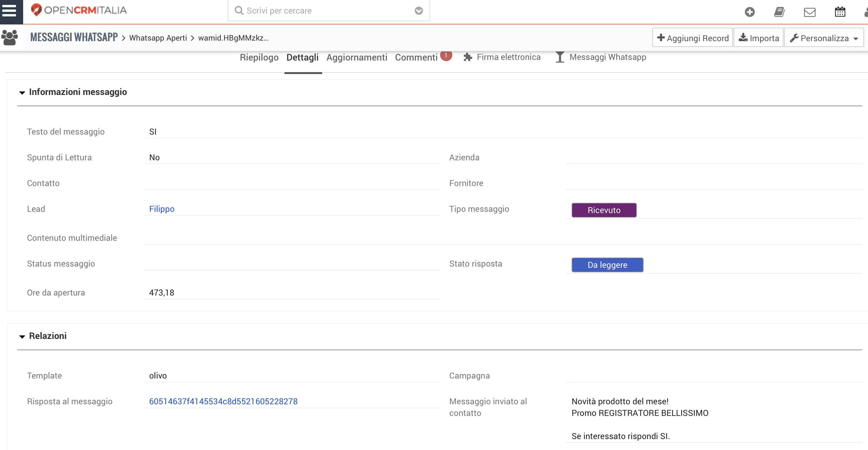
Task: Open the documents book icon
Action: coord(779,12)
